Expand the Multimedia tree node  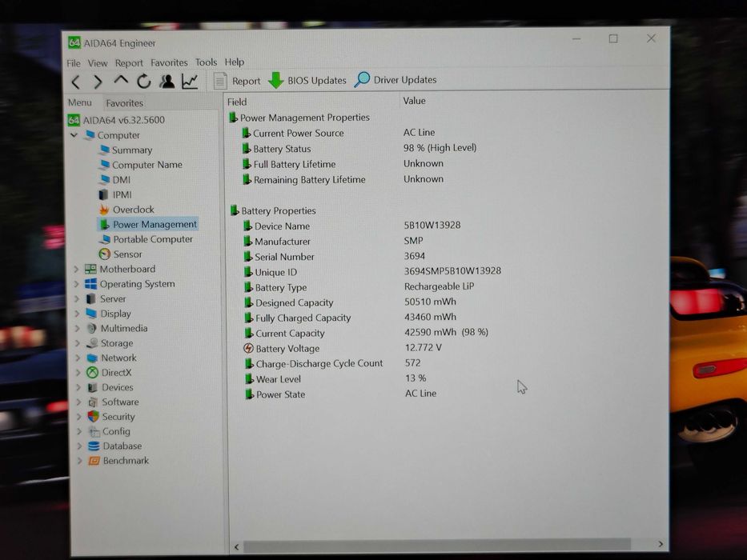click(x=78, y=329)
